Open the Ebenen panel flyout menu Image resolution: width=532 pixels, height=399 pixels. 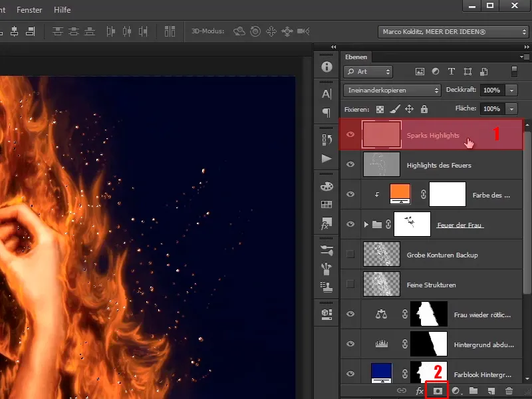524,57
